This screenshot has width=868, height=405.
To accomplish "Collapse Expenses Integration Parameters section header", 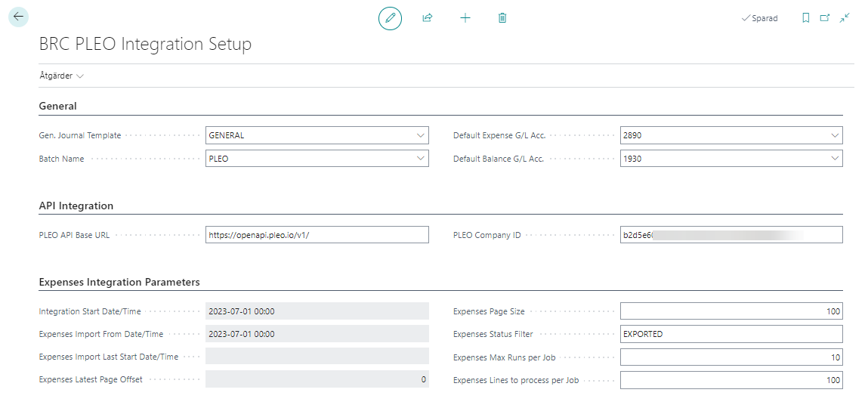I will (119, 282).
